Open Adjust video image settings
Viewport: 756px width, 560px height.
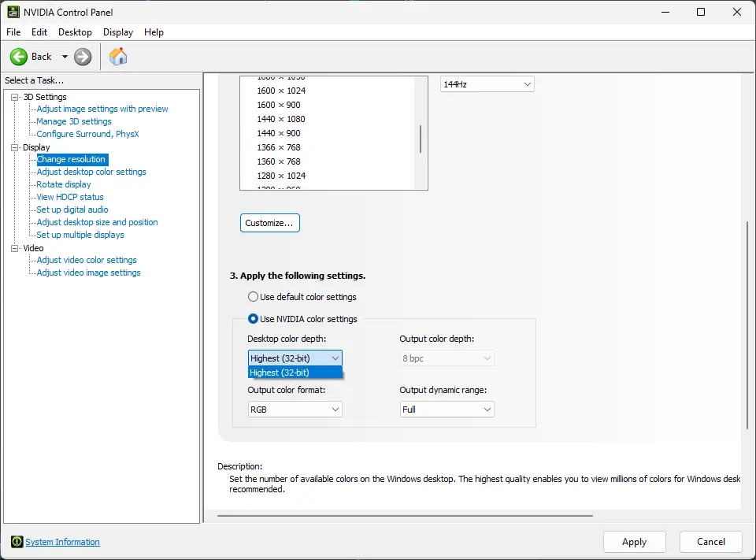click(89, 273)
